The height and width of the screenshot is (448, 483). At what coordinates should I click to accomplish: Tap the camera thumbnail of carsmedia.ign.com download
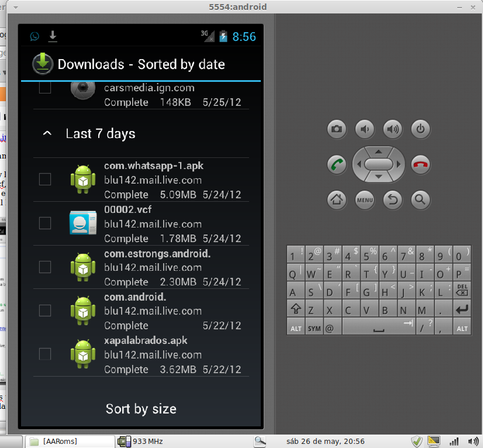[x=83, y=90]
